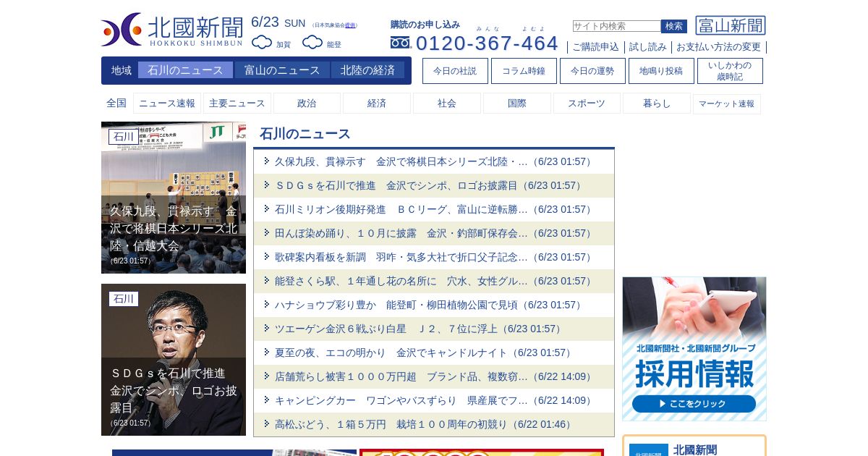
Task: Open headline 歌碑案内看板を新調
Action: 434,257
